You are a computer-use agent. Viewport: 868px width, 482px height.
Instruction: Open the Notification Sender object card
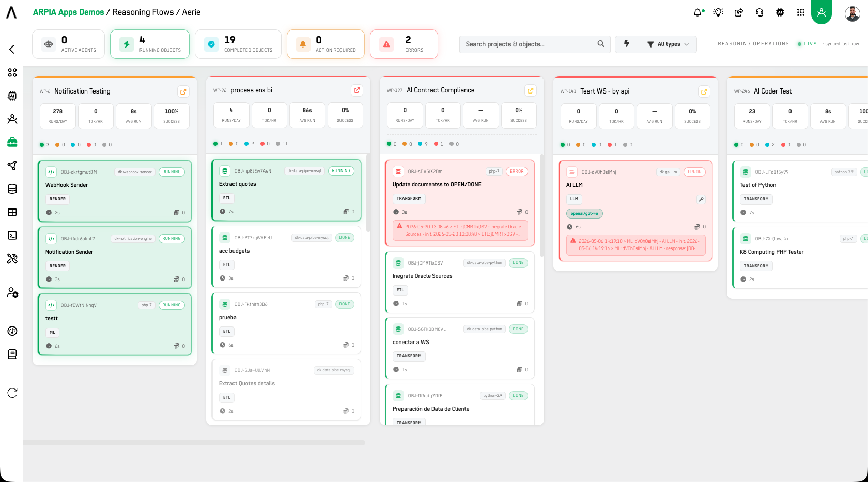[115, 258]
